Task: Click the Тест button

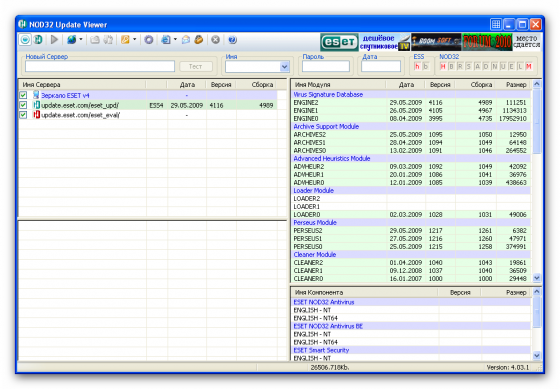Action: pyautogui.click(x=195, y=66)
